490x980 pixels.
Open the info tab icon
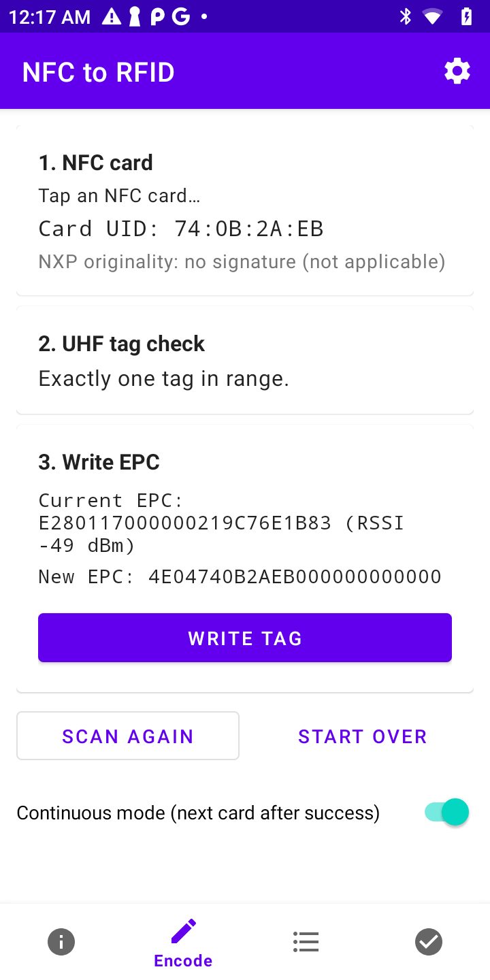coord(61,942)
